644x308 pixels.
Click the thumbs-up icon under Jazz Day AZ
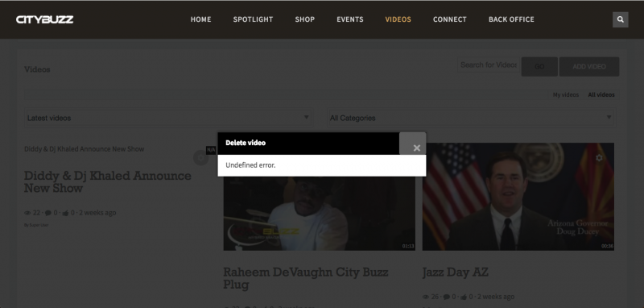coord(464,297)
